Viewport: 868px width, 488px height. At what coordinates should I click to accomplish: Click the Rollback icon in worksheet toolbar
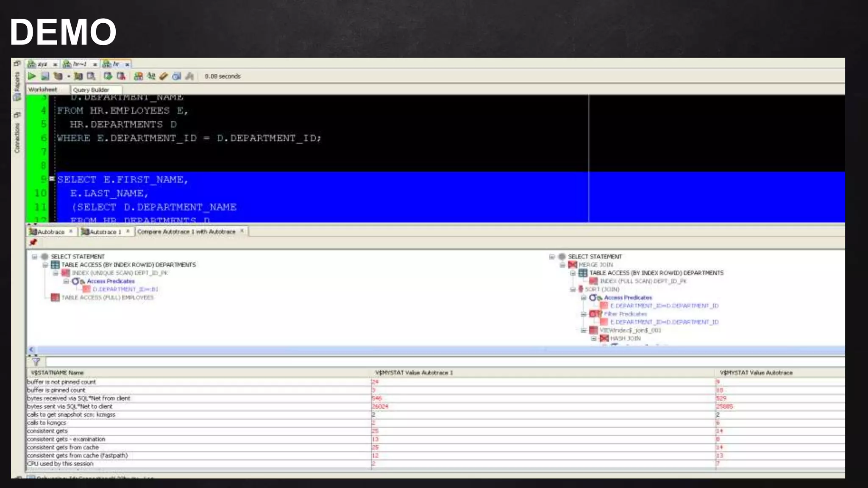[x=121, y=76]
